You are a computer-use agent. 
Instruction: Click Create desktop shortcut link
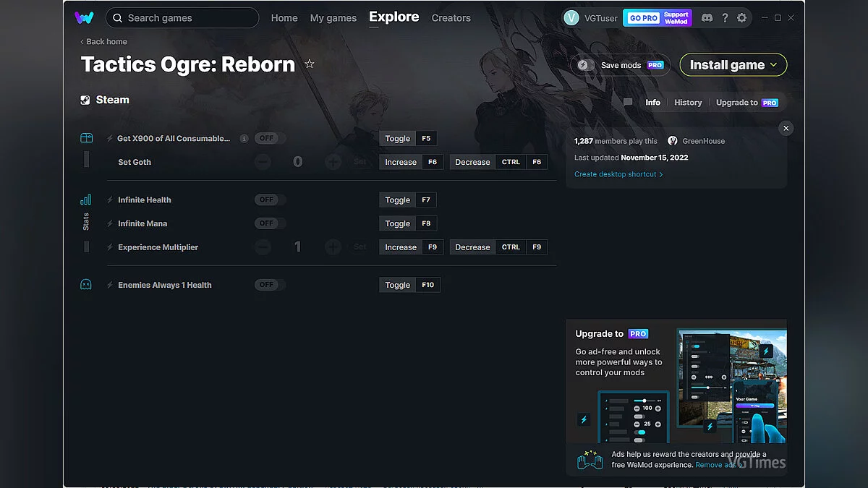[618, 174]
